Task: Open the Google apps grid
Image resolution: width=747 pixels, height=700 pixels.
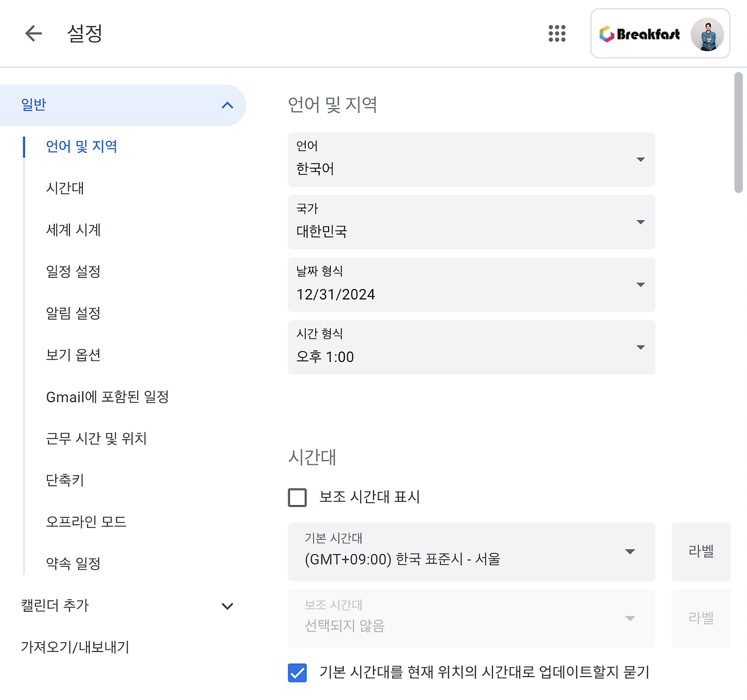Action: (557, 33)
